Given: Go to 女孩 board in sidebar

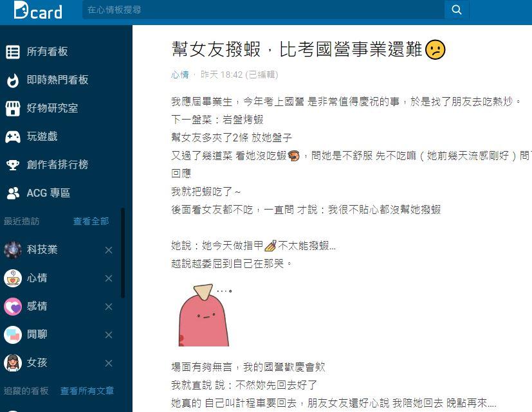Looking at the screenshot, I should (x=37, y=363).
